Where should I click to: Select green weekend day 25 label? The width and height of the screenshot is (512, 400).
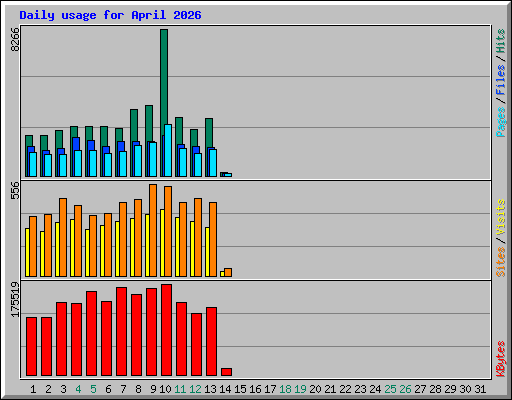pos(390,389)
